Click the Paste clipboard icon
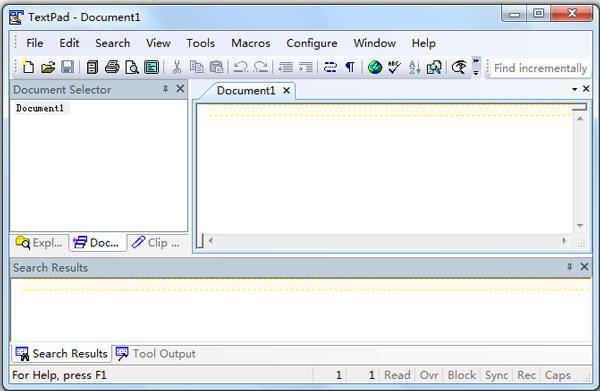Image resolution: width=600 pixels, height=391 pixels. click(216, 67)
